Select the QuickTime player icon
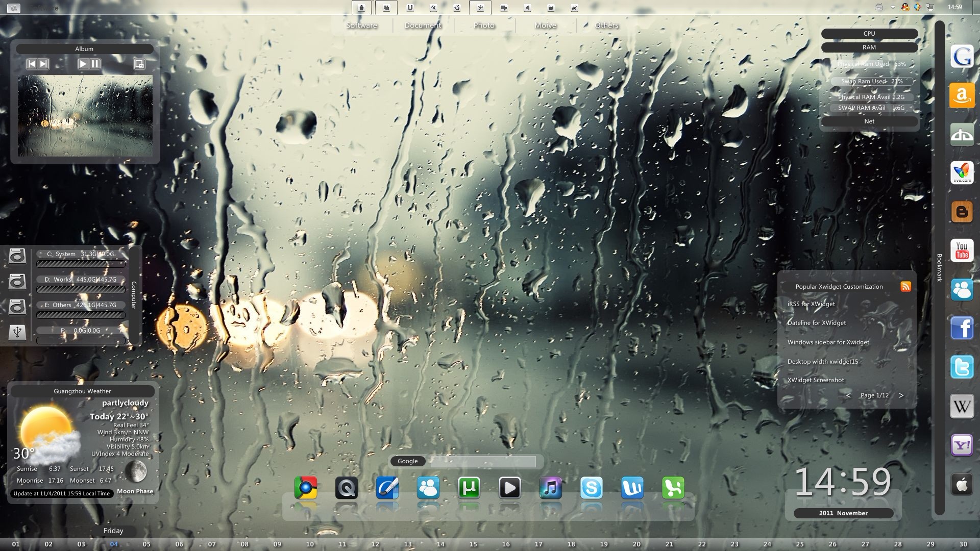This screenshot has height=551, width=980. pos(347,487)
